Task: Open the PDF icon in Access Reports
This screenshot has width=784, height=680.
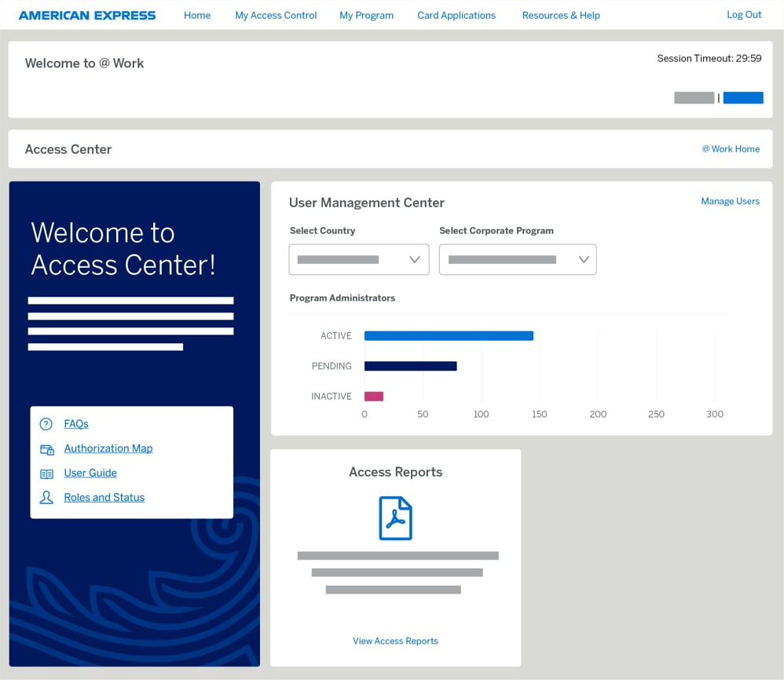Action: (395, 518)
